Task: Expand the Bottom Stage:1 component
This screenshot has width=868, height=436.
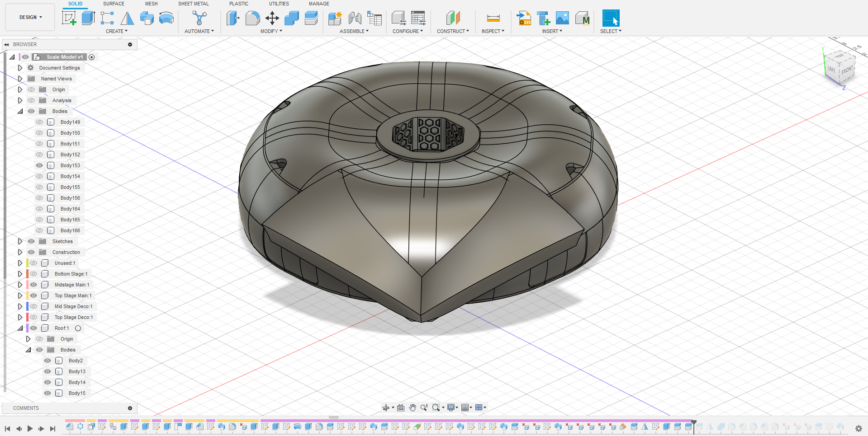Action: coord(20,274)
